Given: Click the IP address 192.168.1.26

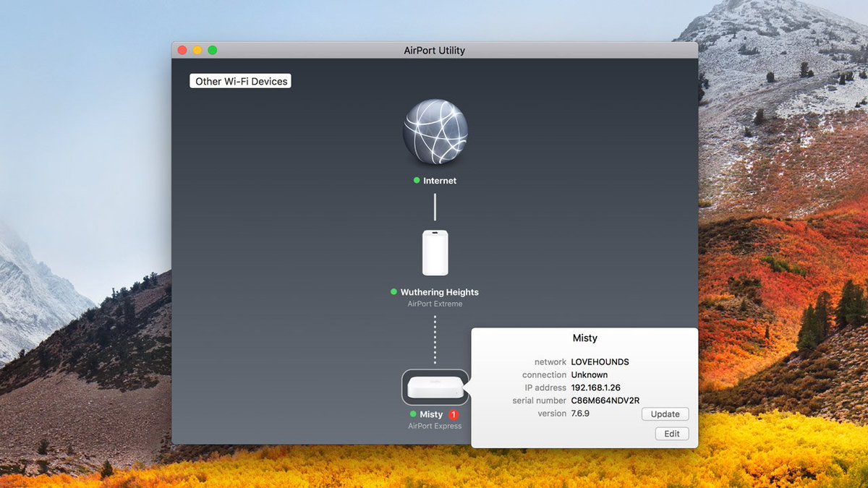Looking at the screenshot, I should 595,388.
